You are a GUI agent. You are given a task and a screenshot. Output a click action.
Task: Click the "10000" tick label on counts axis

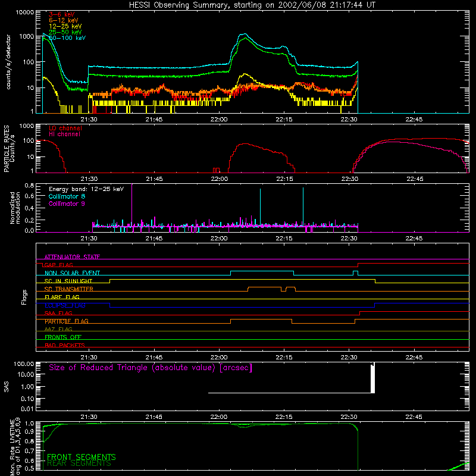(x=25, y=12)
